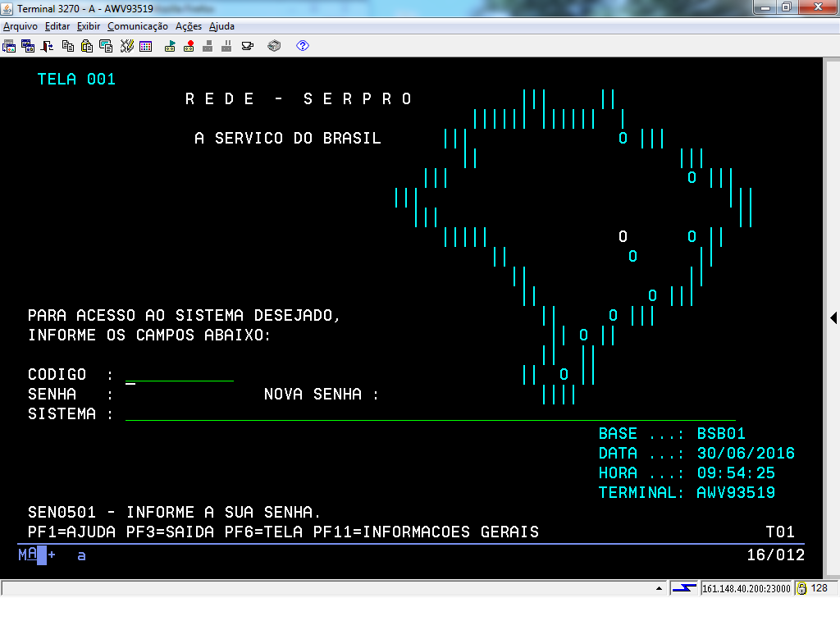Click the blue question mark help icon
This screenshot has width=840, height=630.
point(303,46)
